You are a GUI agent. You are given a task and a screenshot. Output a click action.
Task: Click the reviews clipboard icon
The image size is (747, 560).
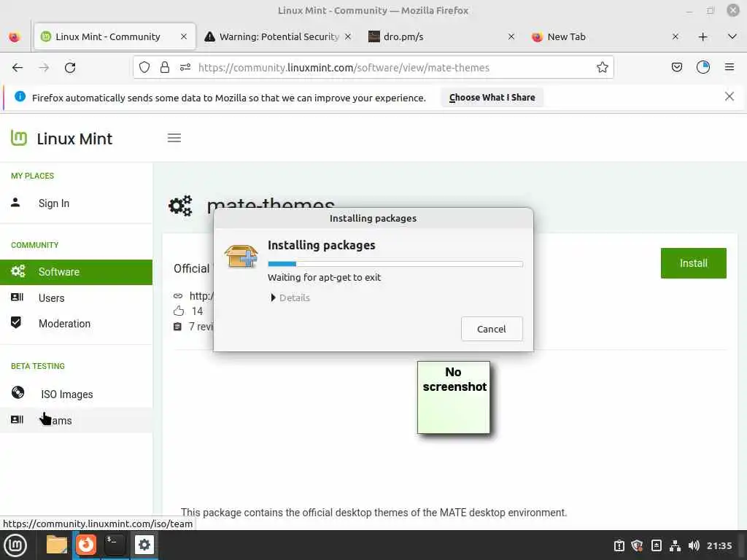(177, 327)
